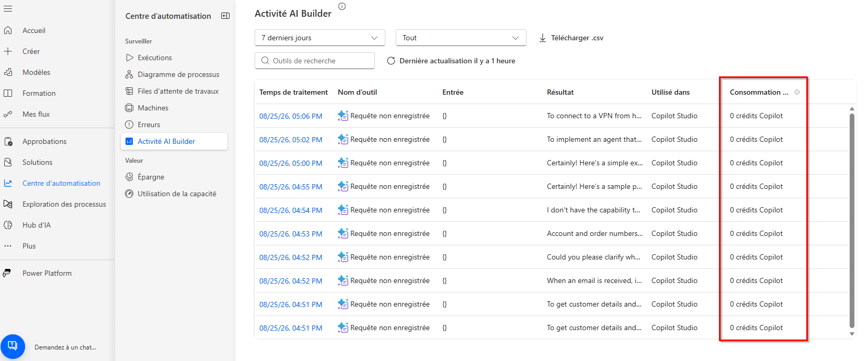Click the Utilisé dans column header

(670, 92)
